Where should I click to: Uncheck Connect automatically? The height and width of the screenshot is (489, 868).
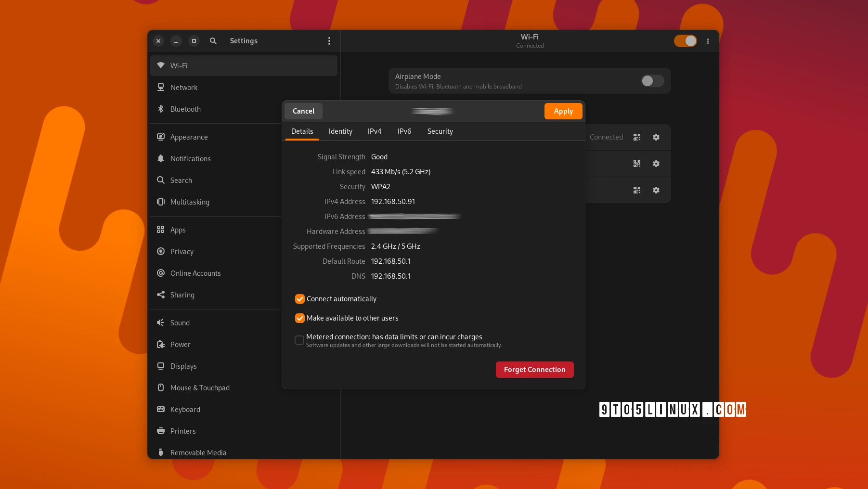tap(299, 299)
